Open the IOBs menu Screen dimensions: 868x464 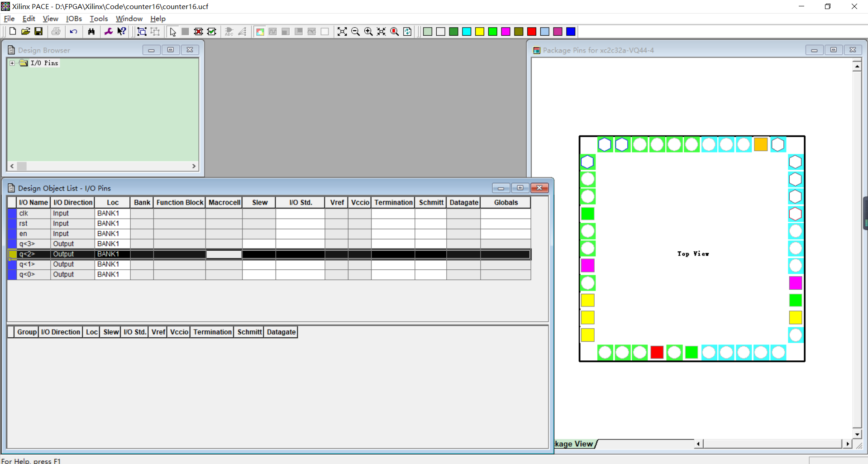74,19
